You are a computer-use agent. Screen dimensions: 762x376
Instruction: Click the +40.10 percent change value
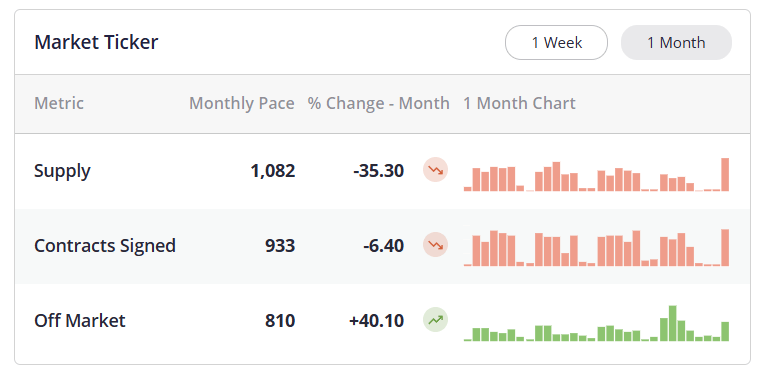point(377,321)
